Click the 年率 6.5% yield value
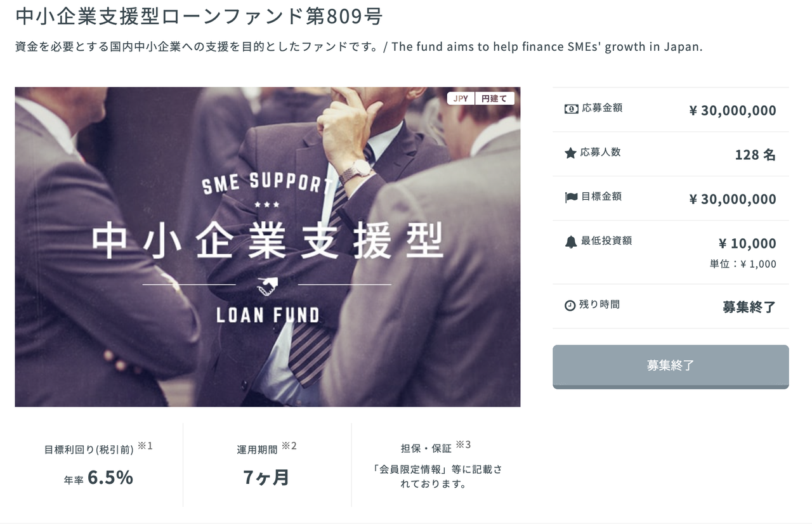The height and width of the screenshot is (527, 812). [98, 478]
